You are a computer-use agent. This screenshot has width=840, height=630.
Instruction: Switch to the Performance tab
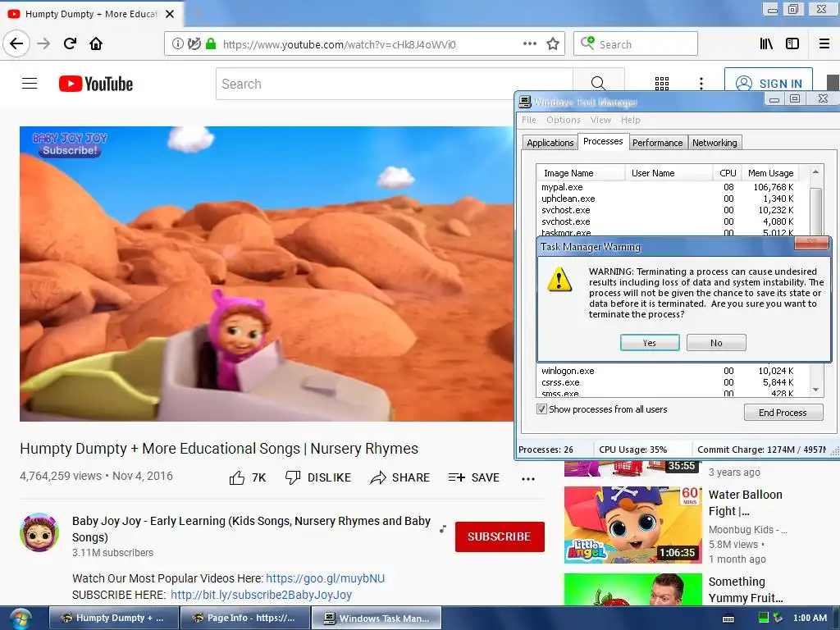pyautogui.click(x=657, y=143)
